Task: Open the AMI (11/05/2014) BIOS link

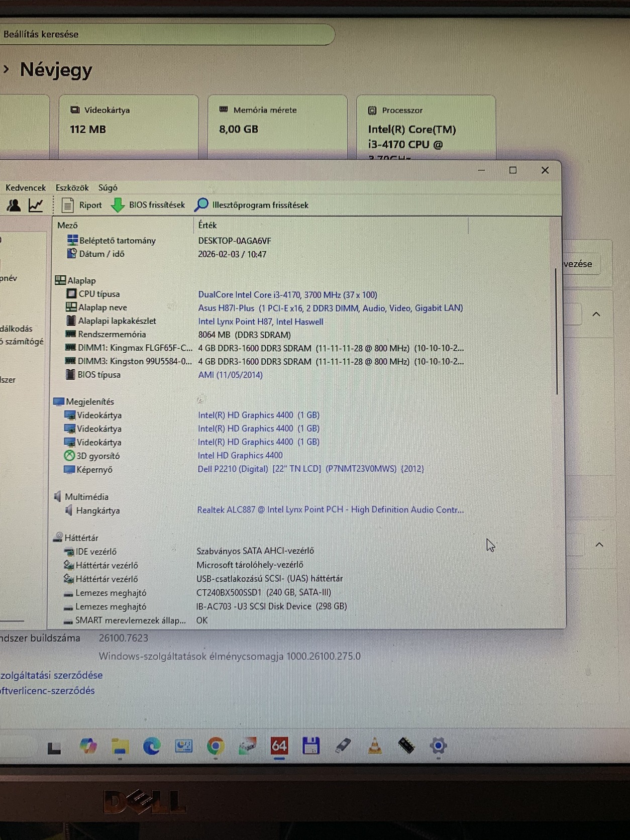Action: (230, 375)
